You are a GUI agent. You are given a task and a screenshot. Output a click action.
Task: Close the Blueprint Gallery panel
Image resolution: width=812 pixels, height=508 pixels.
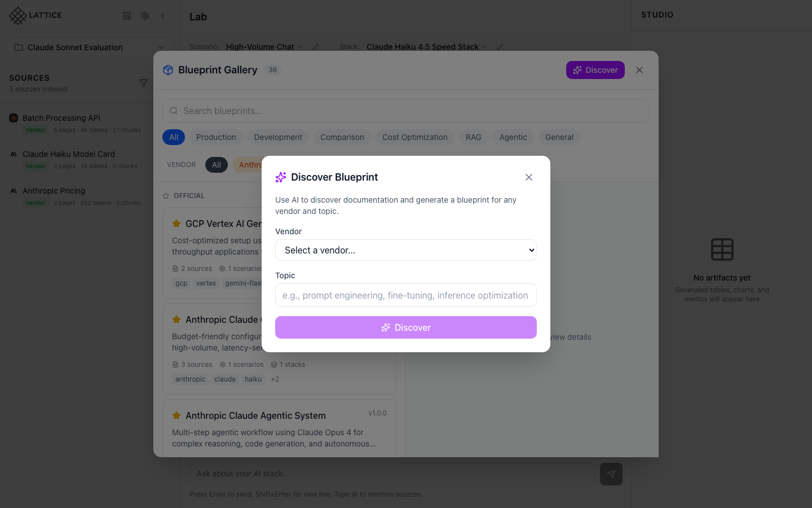639,70
